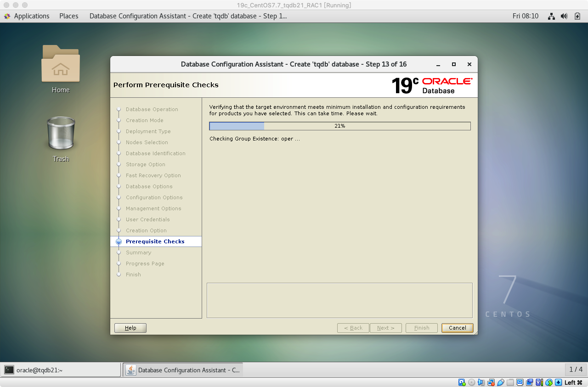Close the VirtualBox VM window with red button
Image resolution: width=588 pixels, height=387 pixels.
tap(6, 5)
